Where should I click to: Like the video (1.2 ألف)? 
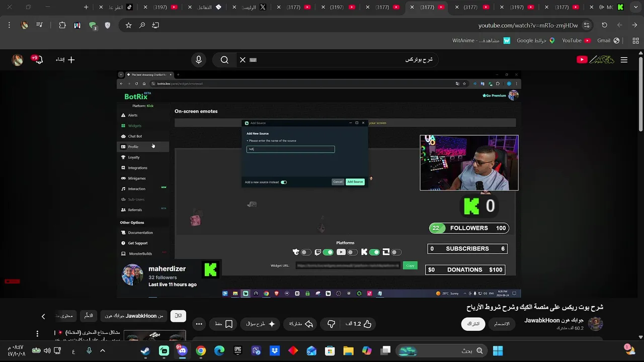[x=359, y=324]
